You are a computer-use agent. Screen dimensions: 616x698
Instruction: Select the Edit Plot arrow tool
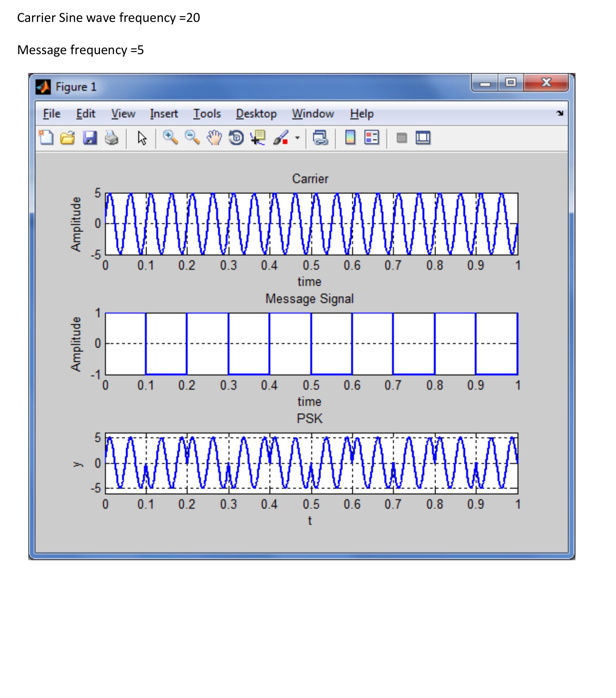(x=142, y=138)
